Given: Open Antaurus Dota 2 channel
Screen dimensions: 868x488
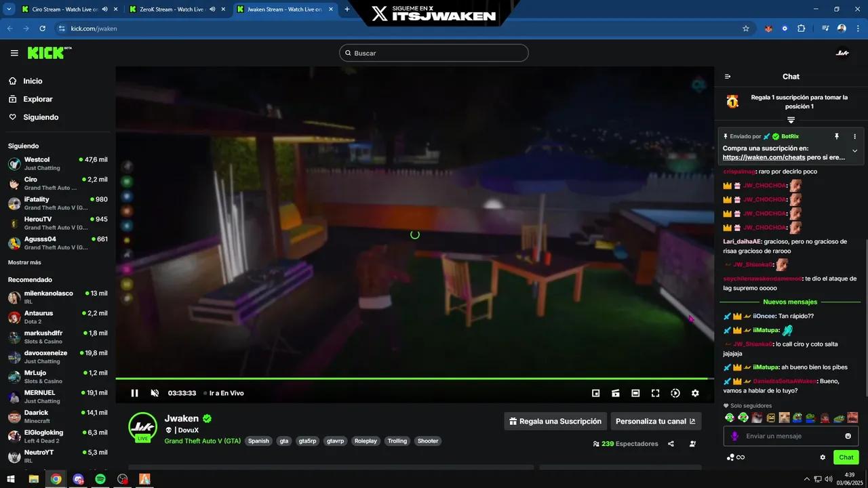Looking at the screenshot, I should pos(58,317).
